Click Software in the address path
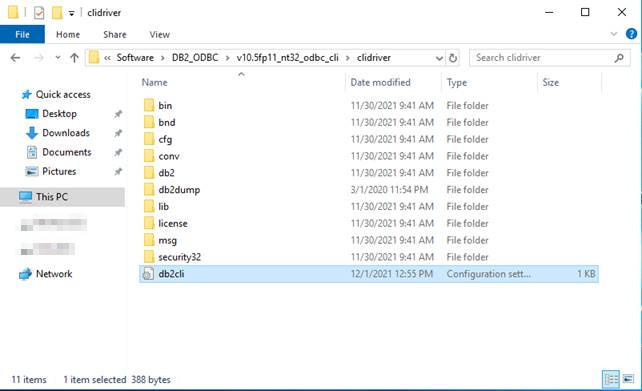 click(135, 58)
